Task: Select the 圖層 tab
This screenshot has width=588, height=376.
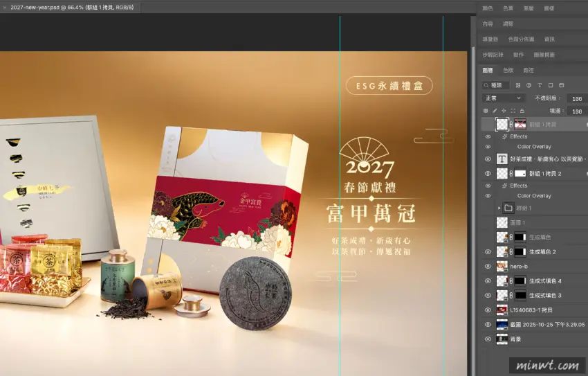Action: (488, 70)
